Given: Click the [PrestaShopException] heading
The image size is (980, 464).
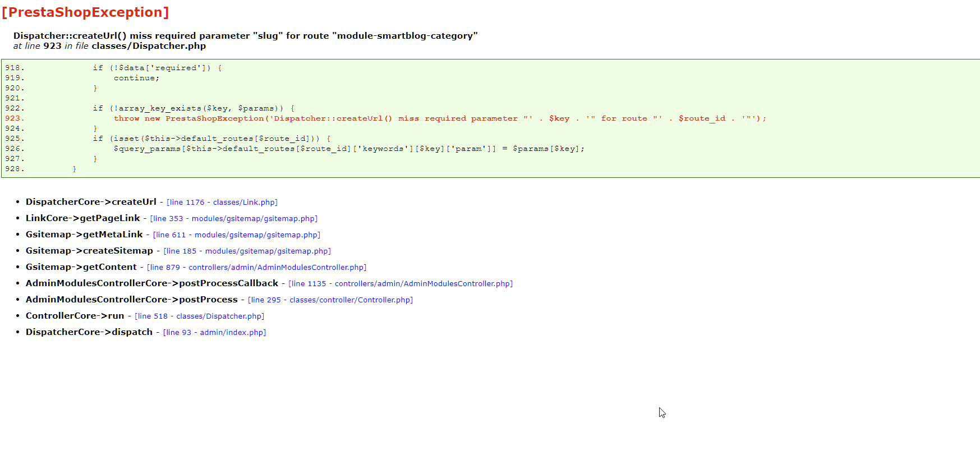Looking at the screenshot, I should click(x=85, y=12).
